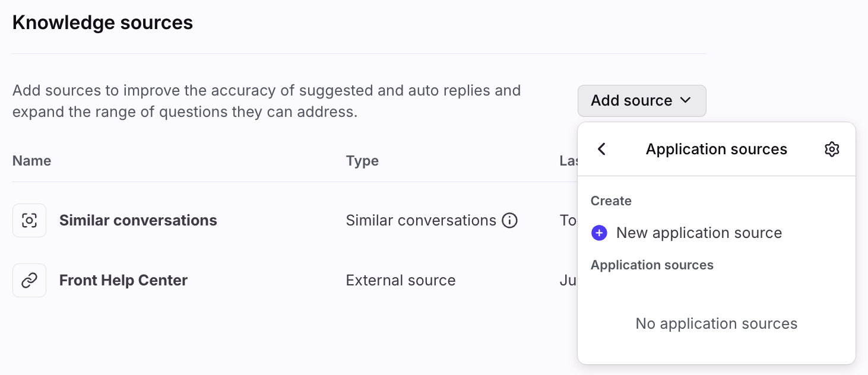Viewport: 868px width, 375px height.
Task: Expand the Add source dropdown
Action: tap(641, 101)
